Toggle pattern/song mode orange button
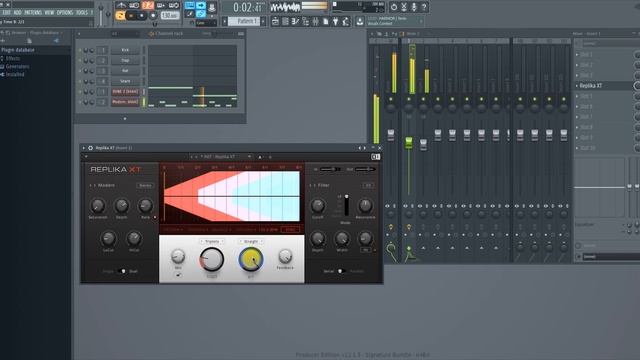 (x=120, y=16)
